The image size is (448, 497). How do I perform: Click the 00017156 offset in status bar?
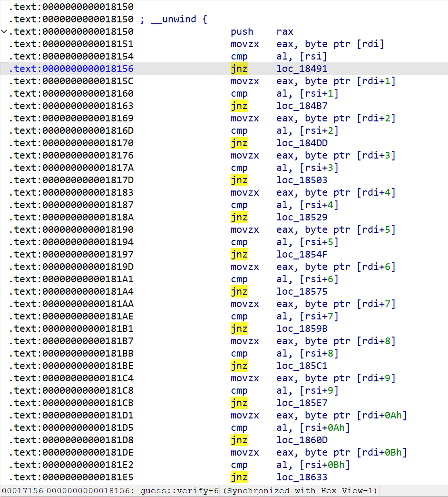pos(22,491)
